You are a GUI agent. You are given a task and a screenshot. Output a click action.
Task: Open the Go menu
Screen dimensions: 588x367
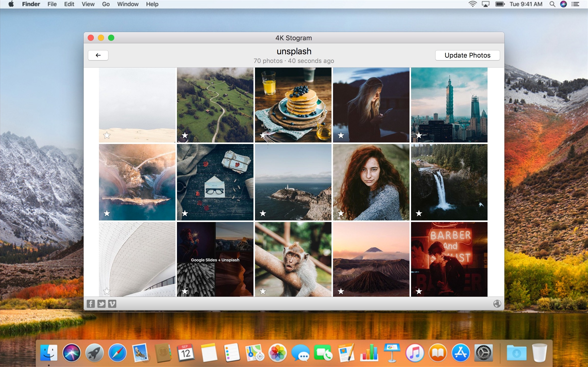point(106,4)
